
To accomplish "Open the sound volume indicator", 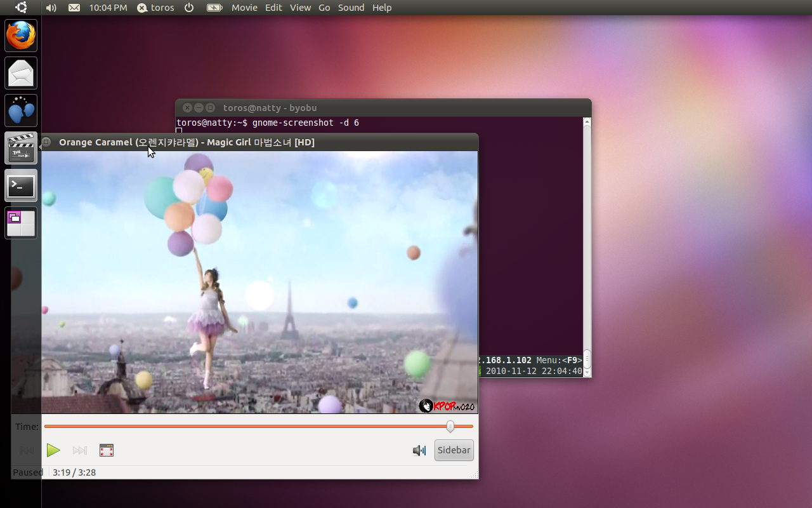I will [51, 8].
